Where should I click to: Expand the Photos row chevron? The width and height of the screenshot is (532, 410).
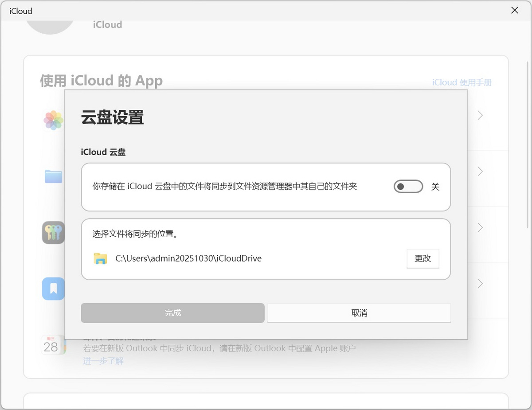(x=480, y=115)
